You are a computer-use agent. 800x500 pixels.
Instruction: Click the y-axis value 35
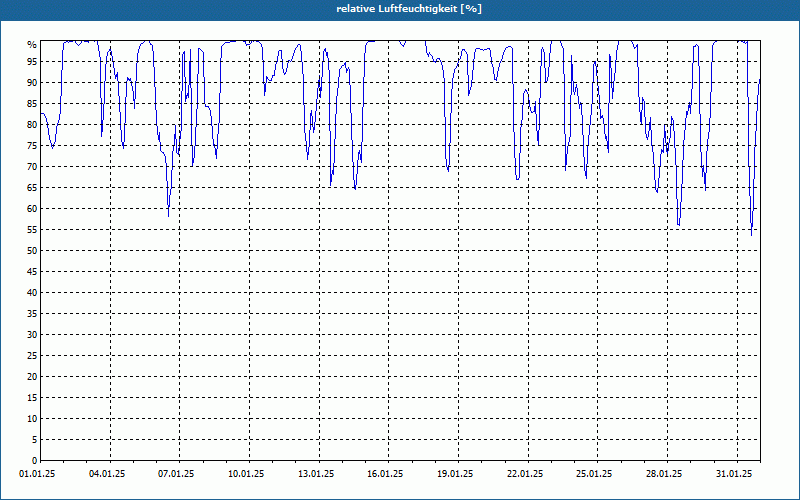[32, 314]
